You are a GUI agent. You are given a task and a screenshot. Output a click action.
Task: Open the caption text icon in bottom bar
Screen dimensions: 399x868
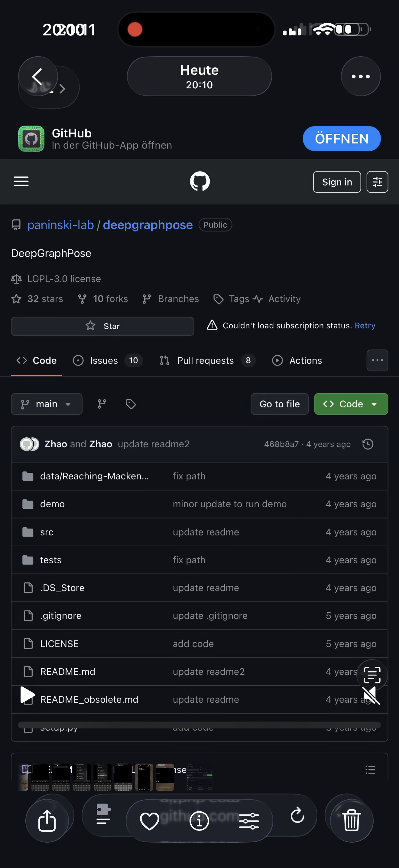pos(103,814)
